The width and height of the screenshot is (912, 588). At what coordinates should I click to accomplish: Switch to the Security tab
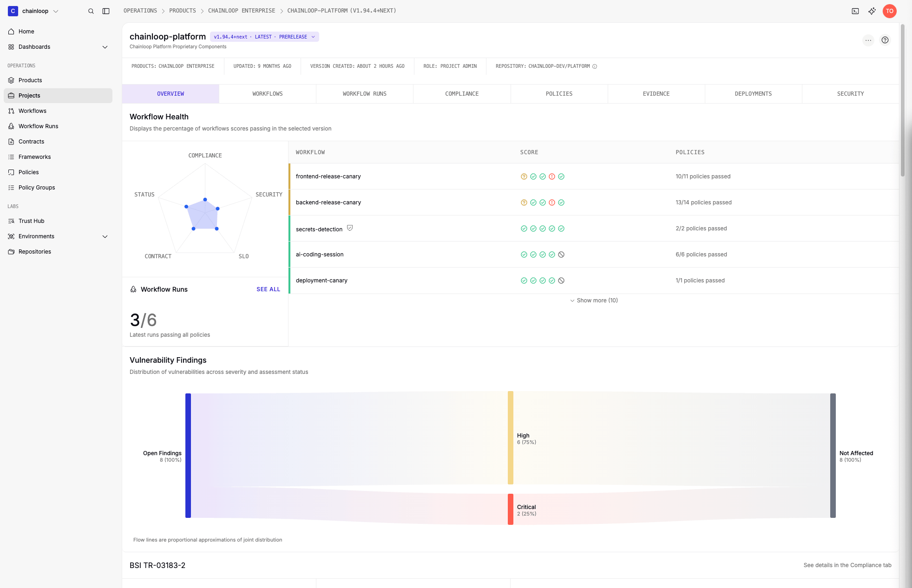coord(850,94)
